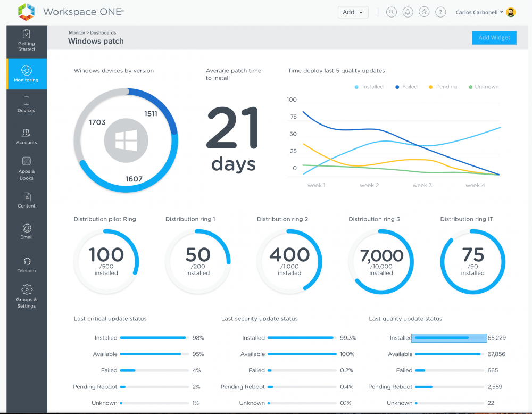532x414 pixels.
Task: Open the Telecom section
Action: [26, 264]
